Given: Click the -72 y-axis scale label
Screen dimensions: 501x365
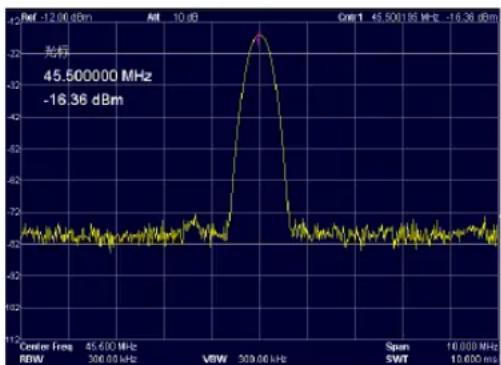Looking at the screenshot, I should [14, 212].
